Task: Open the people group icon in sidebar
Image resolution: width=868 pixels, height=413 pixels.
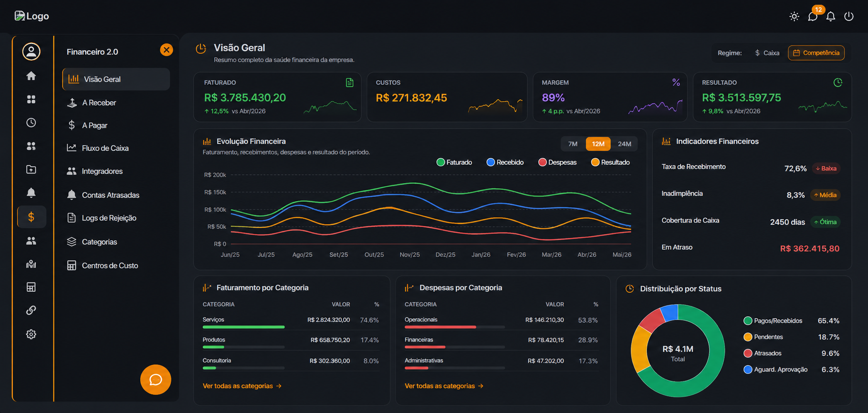Action: [31, 241]
